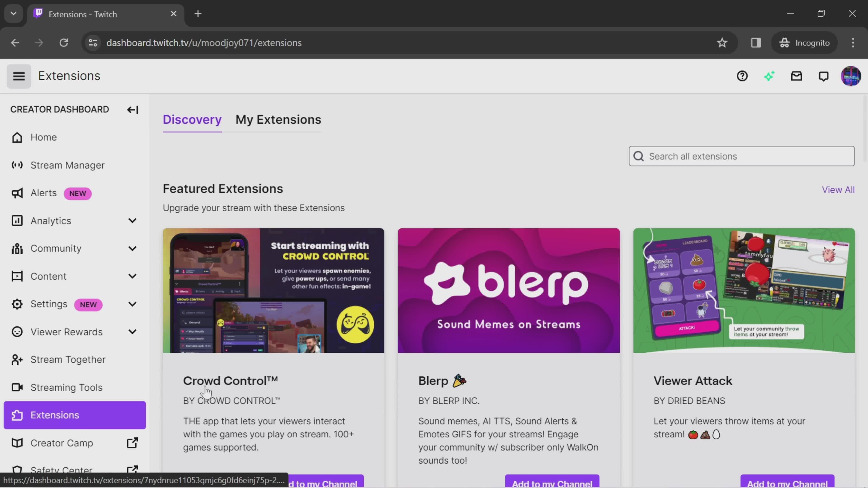Expand the Analytics section chevron

(132, 221)
